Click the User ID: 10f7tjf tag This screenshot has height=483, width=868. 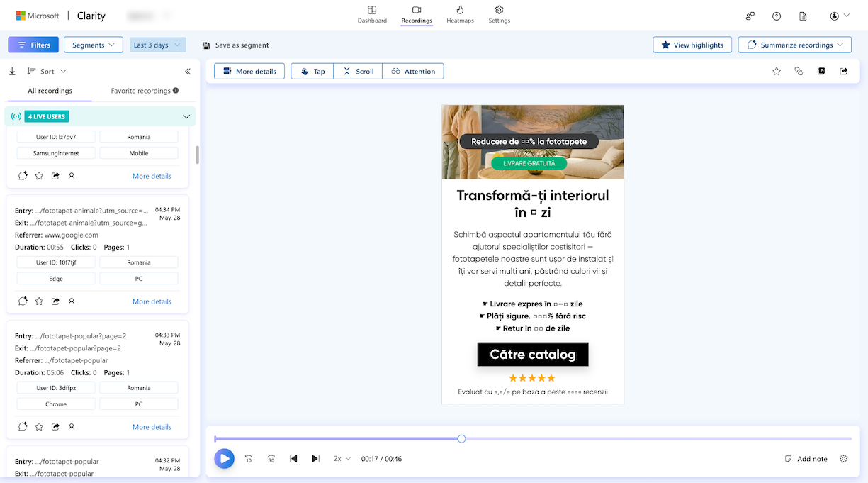56,262
